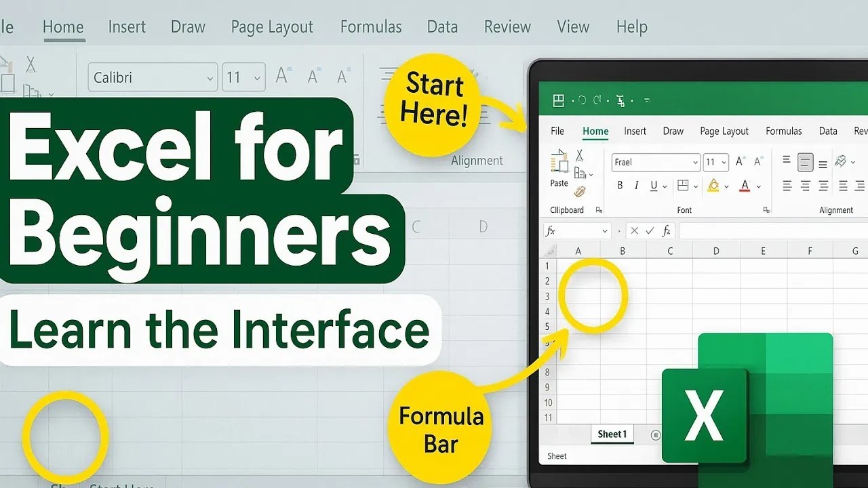Switch to Page Layout tab in tablet Excel
Viewport: 868px width, 488px height.
tap(724, 131)
